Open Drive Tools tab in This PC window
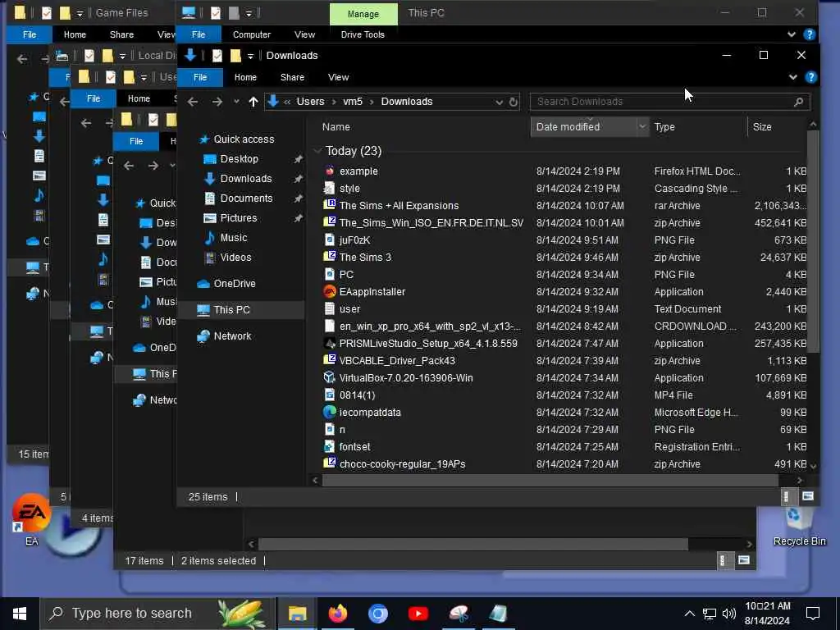Screen dimensions: 840x630 pyautogui.click(x=363, y=34)
